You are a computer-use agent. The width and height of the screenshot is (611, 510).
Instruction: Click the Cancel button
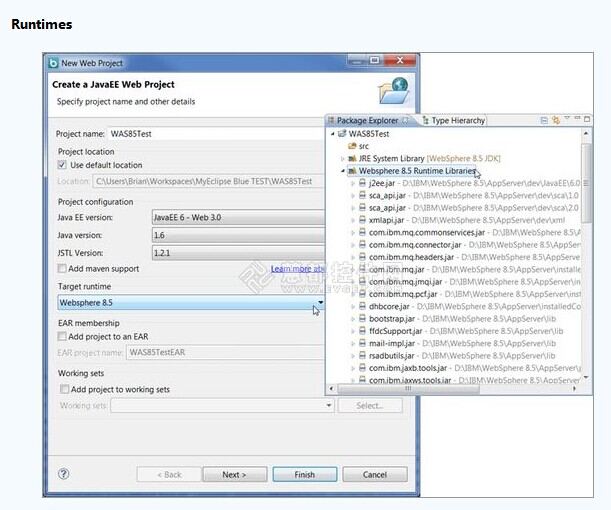click(375, 474)
